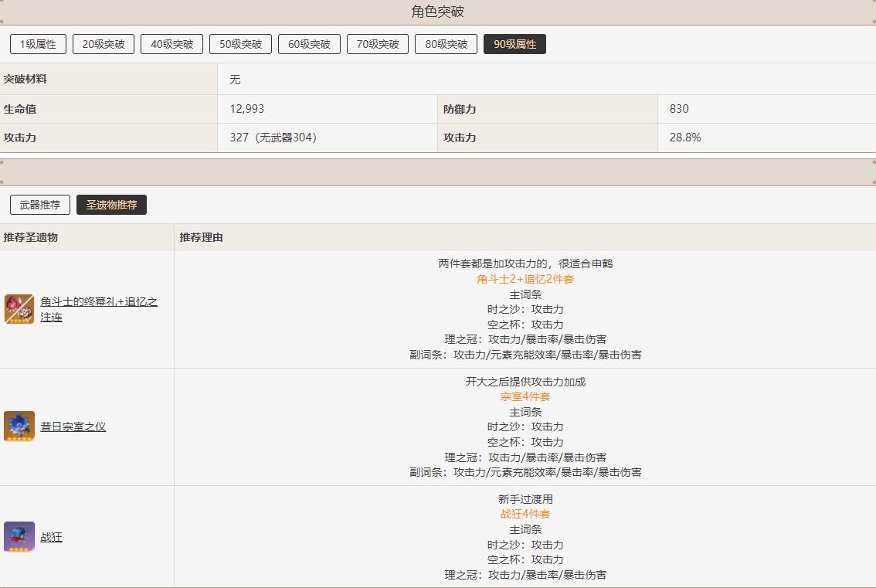The height and width of the screenshot is (588, 876).
Task: Select the 20级突破 tab
Action: pos(104,44)
